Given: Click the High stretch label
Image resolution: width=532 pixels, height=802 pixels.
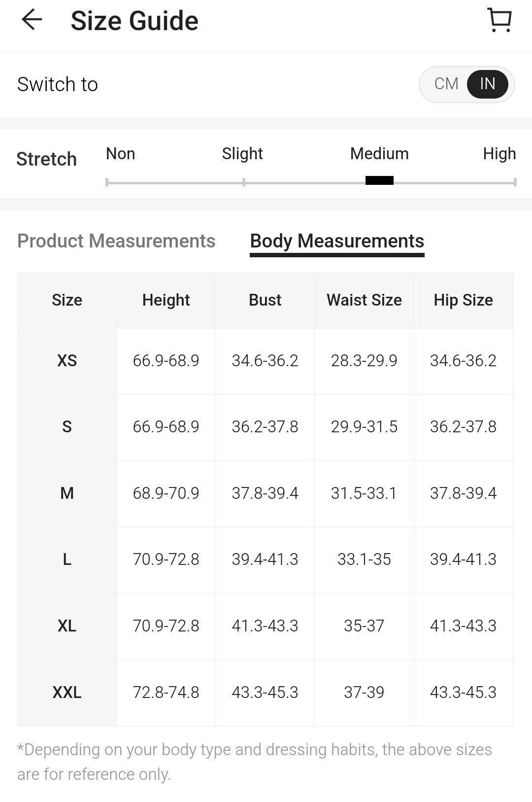Looking at the screenshot, I should (x=499, y=154).
